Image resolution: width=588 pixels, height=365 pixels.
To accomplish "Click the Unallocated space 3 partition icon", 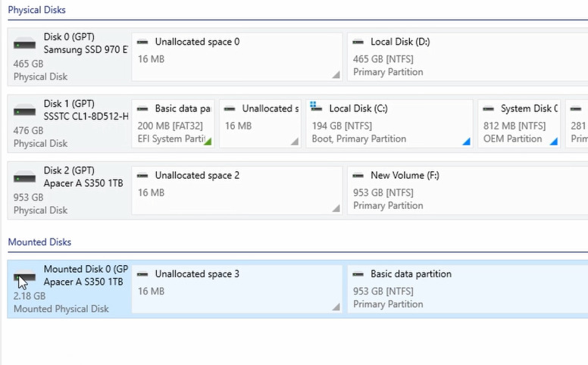I will [x=142, y=274].
